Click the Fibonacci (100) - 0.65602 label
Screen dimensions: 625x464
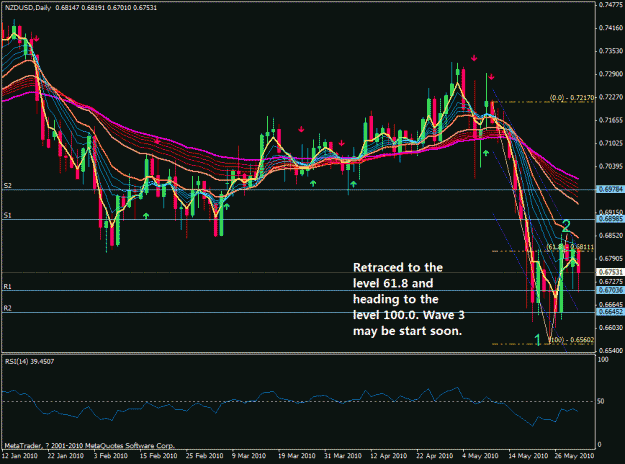pyautogui.click(x=572, y=340)
